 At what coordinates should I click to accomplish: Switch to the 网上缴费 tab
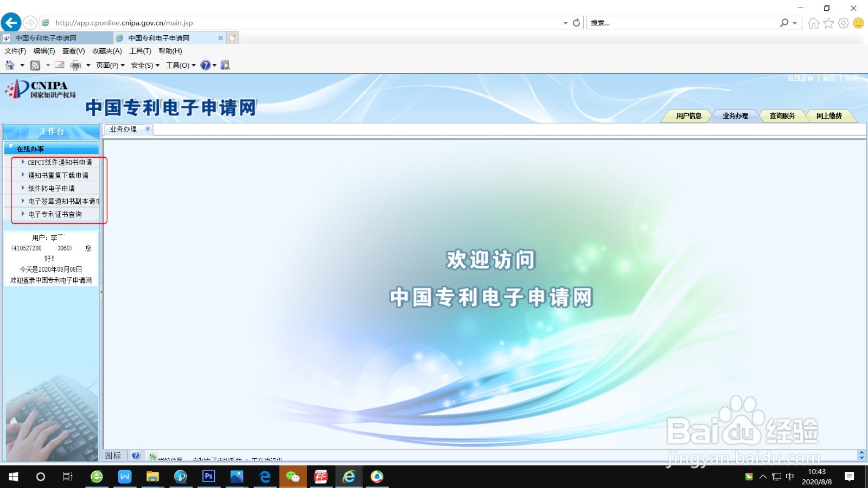[829, 115]
